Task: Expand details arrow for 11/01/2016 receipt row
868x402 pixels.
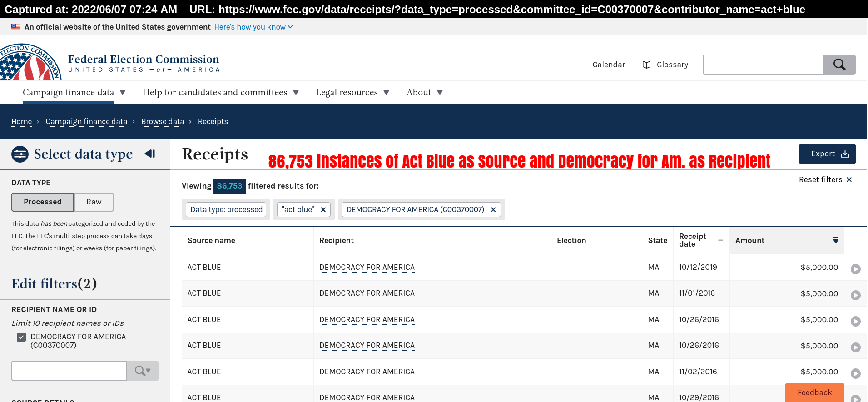Action: point(856,295)
